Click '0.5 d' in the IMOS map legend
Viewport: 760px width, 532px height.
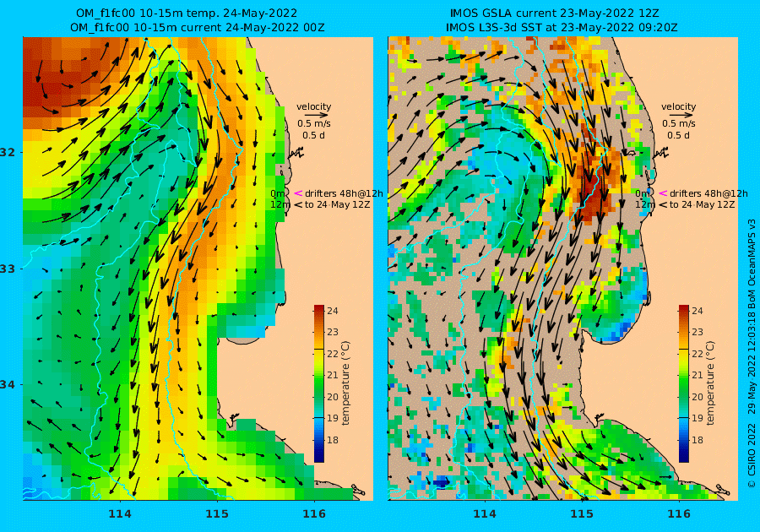[679, 136]
